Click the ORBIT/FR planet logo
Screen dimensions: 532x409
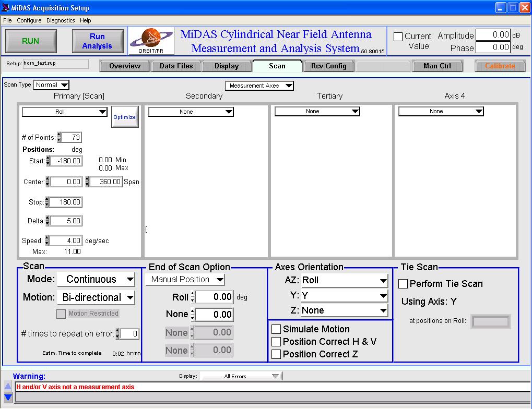[151, 41]
